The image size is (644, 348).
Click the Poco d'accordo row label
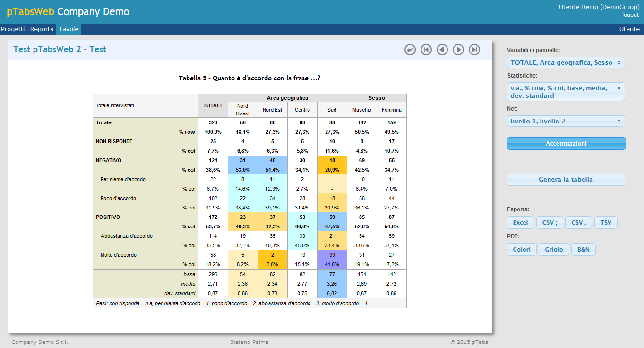118,198
